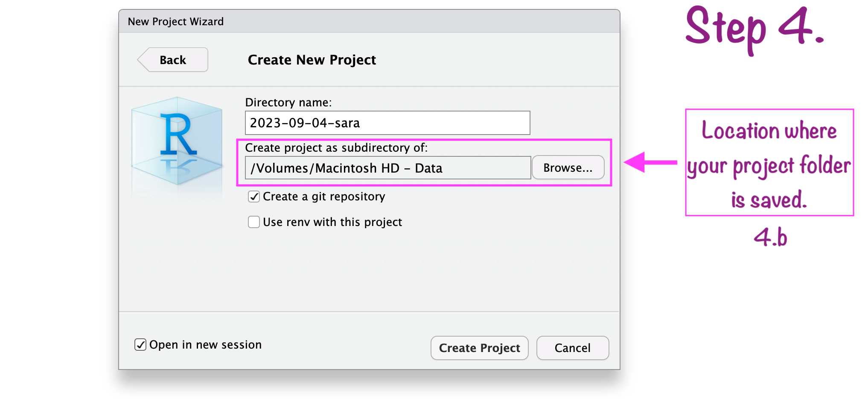Cancel the New Project Wizard
Screen dimensions: 868x399
[x=572, y=348]
